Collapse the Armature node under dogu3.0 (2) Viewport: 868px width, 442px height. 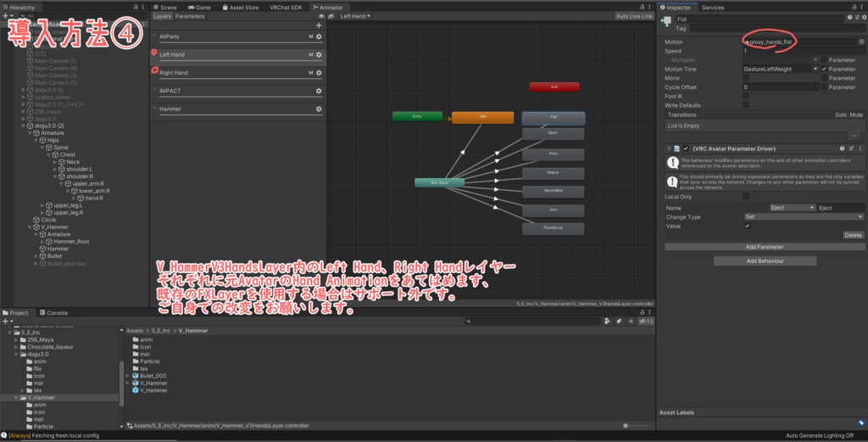click(30, 133)
